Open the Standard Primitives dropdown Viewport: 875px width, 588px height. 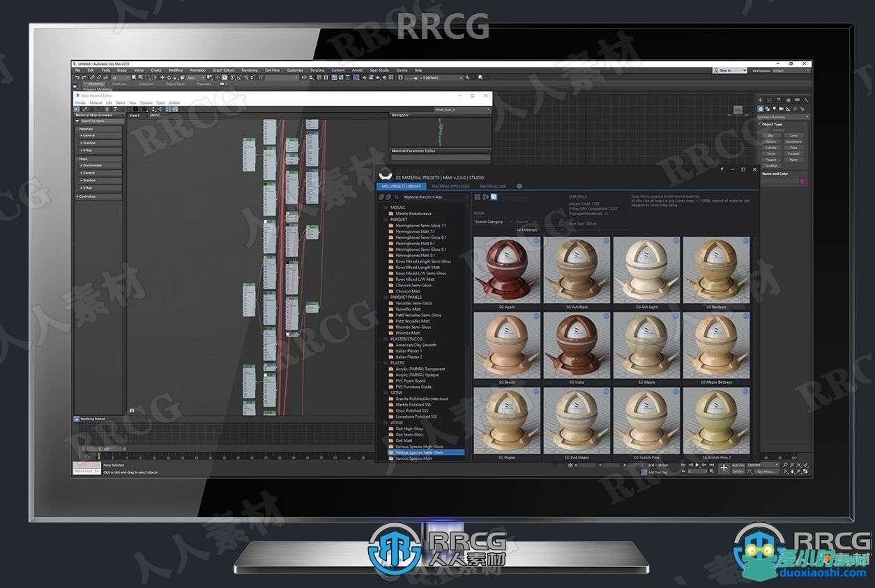point(782,117)
